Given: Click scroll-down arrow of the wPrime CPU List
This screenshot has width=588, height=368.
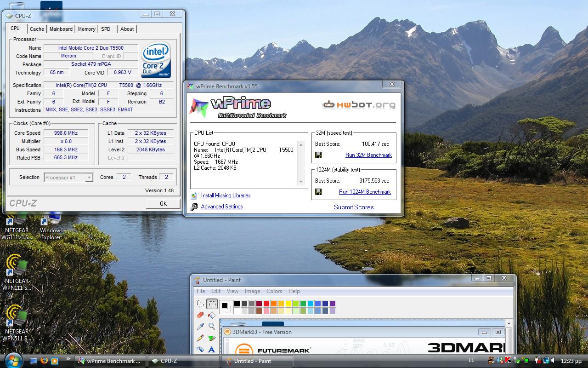Looking at the screenshot, I should coord(301,182).
